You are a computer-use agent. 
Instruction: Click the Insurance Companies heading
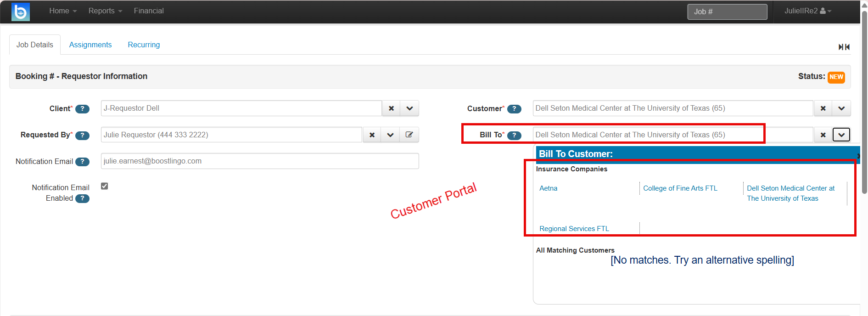pyautogui.click(x=571, y=169)
